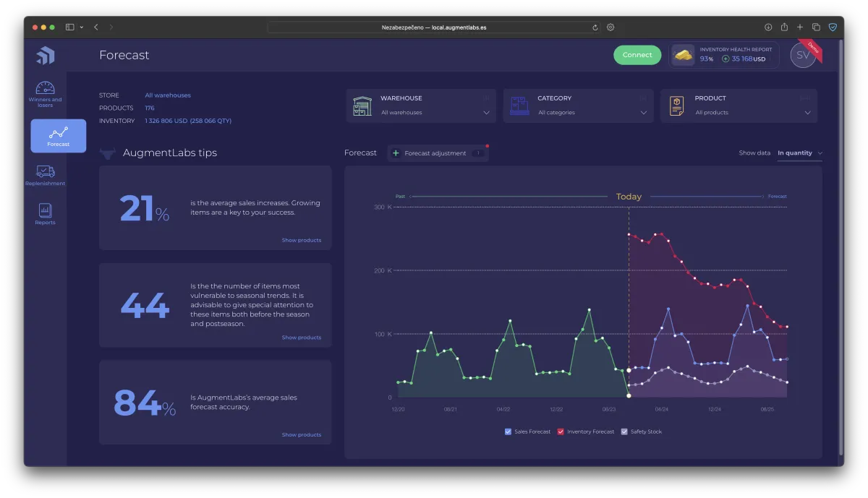The image size is (868, 498).
Task: Click the Today label above the chart
Action: point(629,197)
